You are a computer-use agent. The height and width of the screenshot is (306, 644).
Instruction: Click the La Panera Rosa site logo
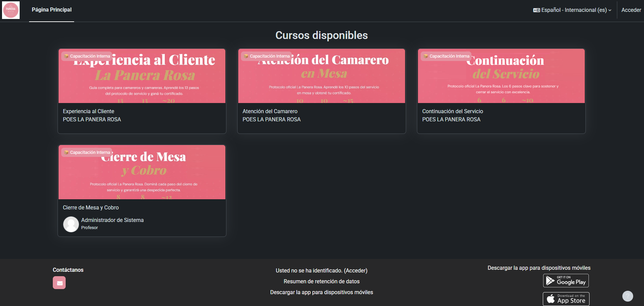[10, 10]
